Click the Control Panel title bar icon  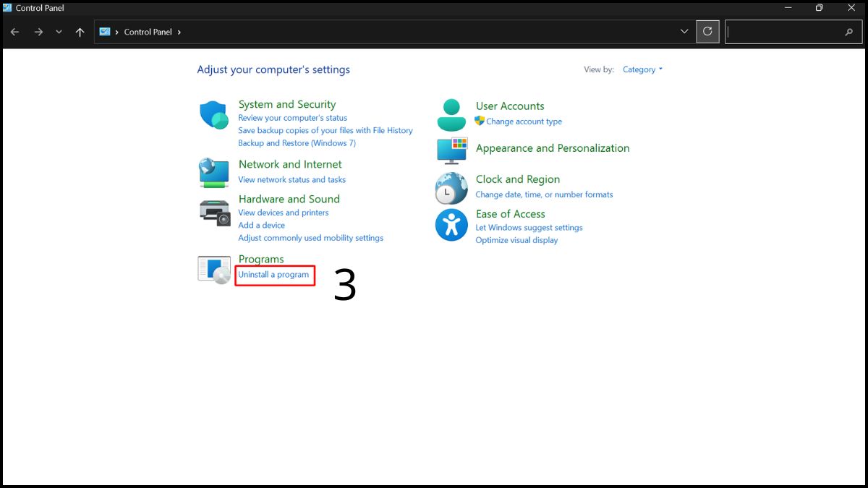7,8
